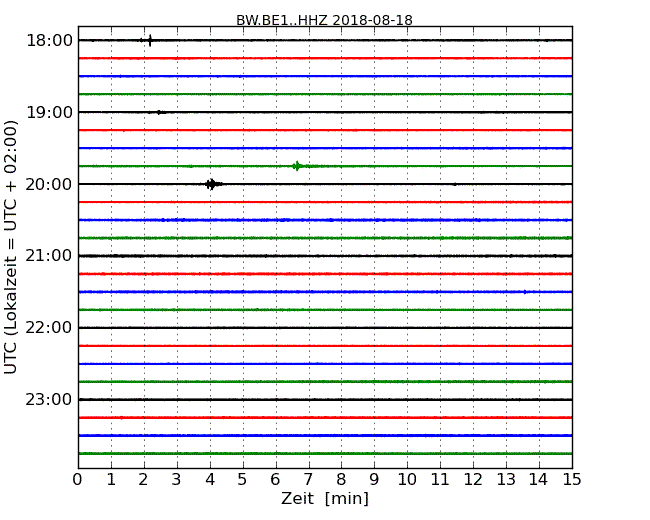The image size is (650, 520).
Task: Click the plot title BW.BE1..HHZ 2018-08-18
Action: coord(324,20)
